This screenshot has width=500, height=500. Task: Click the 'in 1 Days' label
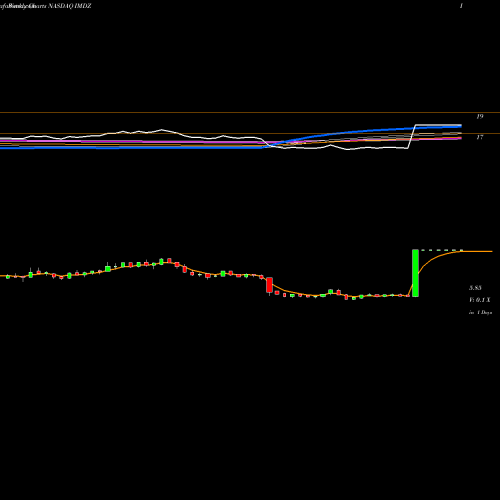point(480,313)
